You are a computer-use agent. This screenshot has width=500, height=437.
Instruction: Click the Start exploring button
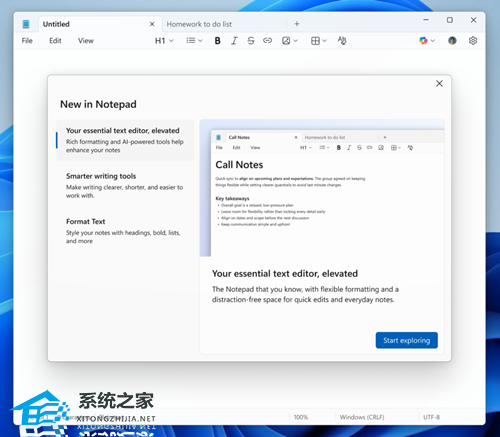(x=407, y=340)
